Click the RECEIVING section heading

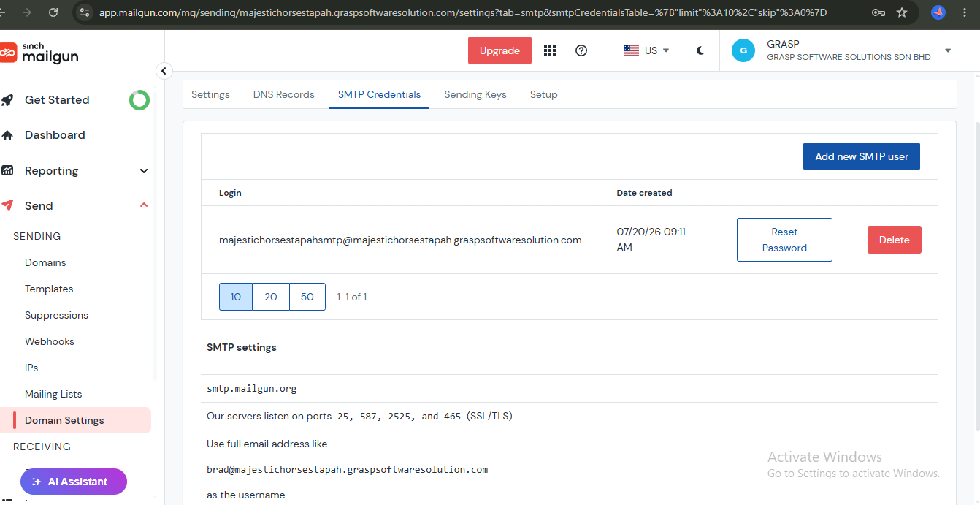(42, 447)
